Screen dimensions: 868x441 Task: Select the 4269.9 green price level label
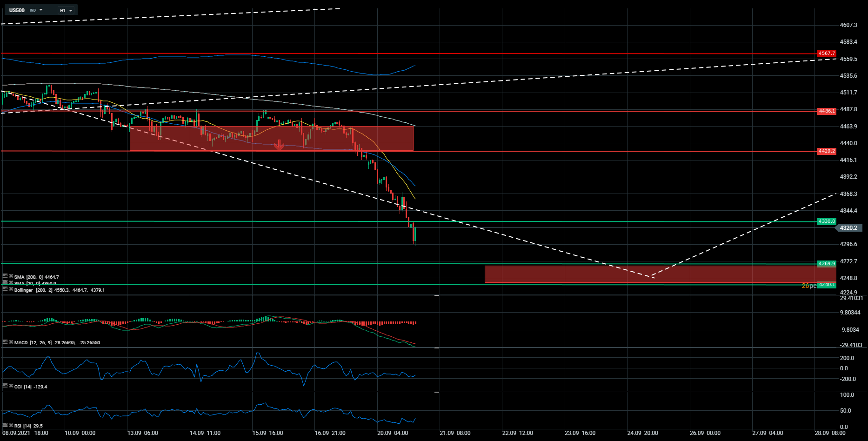pos(827,264)
